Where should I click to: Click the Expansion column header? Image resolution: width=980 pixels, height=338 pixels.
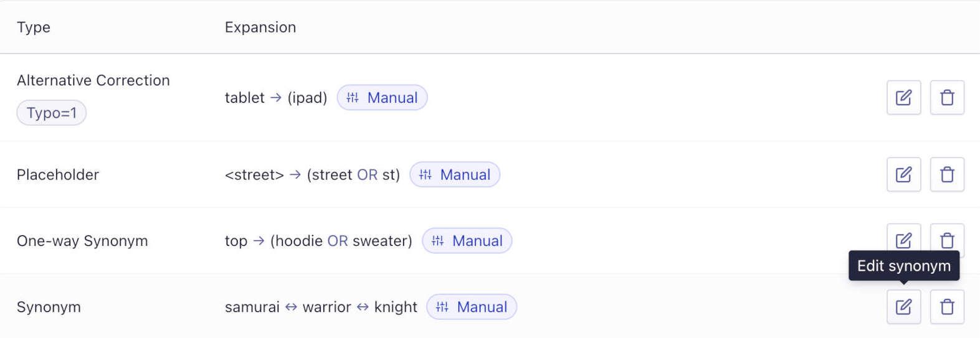click(x=260, y=27)
